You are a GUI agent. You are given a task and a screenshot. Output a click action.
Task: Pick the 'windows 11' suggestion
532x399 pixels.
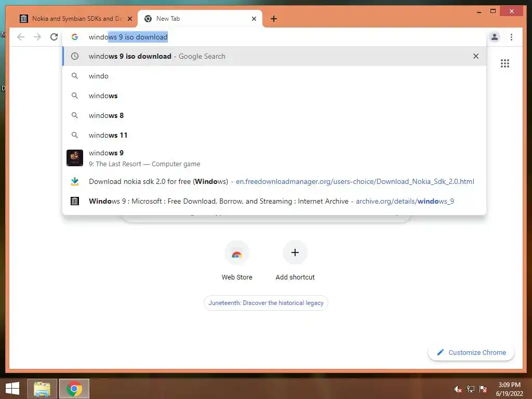(274, 135)
